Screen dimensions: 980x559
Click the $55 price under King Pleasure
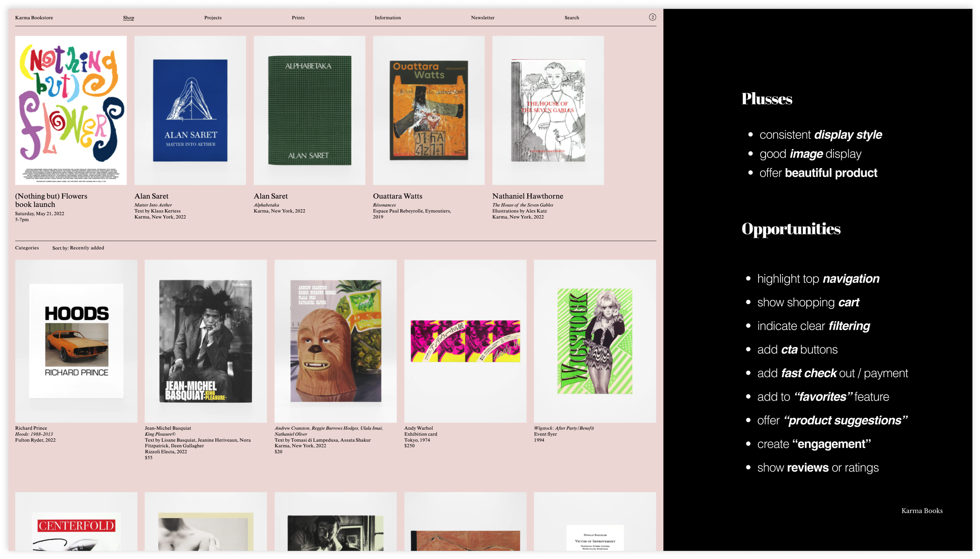coord(149,457)
